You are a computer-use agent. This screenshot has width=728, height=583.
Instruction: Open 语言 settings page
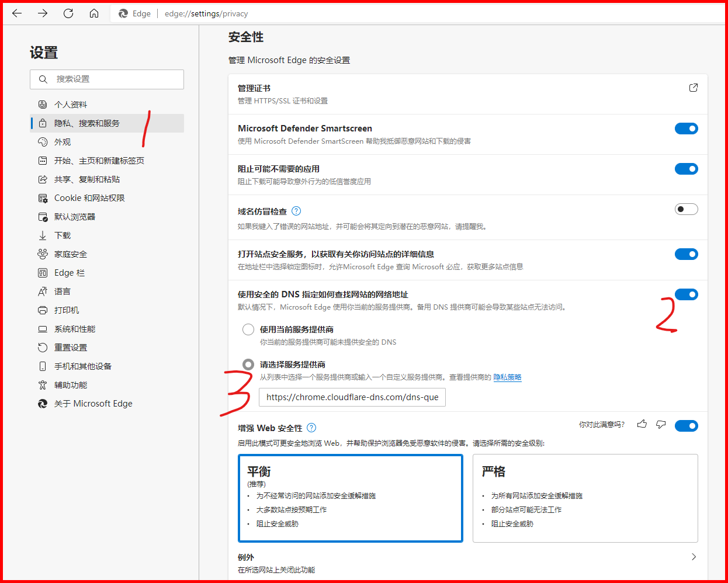tap(107, 291)
